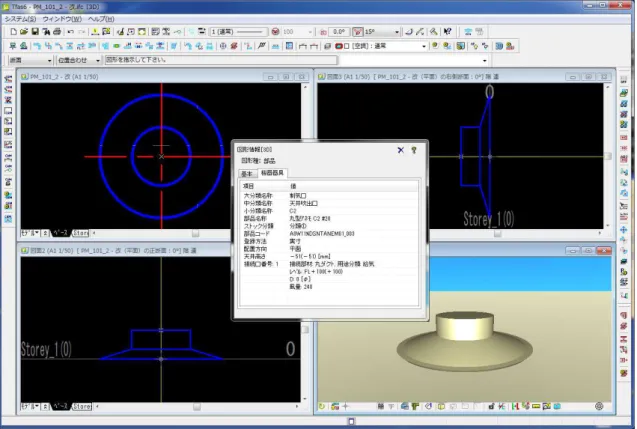The image size is (637, 429).
Task: Click the Store tab in the bottom-left view
Action: point(82,406)
